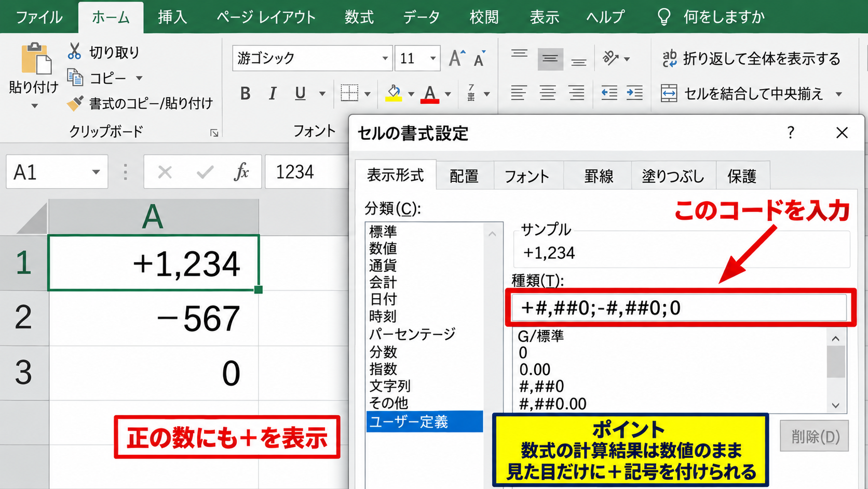Screen dimensions: 868x489
Task: Click 折り返して全体を表示する wrap text button
Action: coord(751,59)
